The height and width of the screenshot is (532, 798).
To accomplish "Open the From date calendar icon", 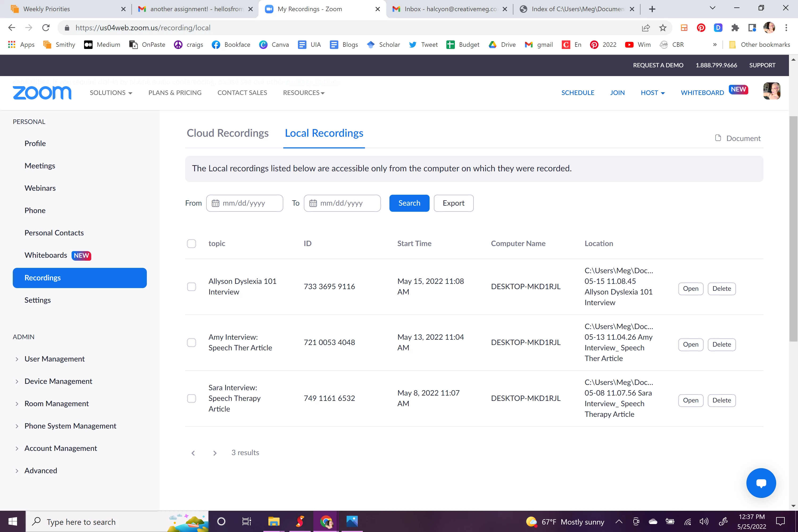I will pyautogui.click(x=215, y=203).
